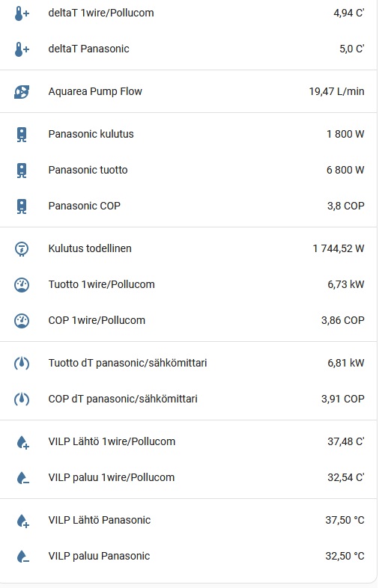Click heater icon beside Panasonic kulutus
This screenshot has height=588, width=388.
point(22,134)
